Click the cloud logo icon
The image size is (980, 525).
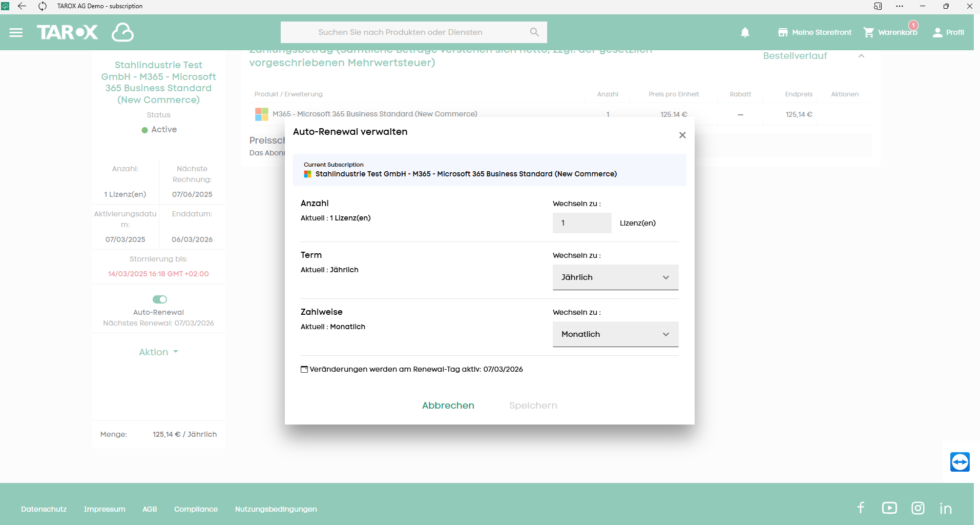pos(122,32)
